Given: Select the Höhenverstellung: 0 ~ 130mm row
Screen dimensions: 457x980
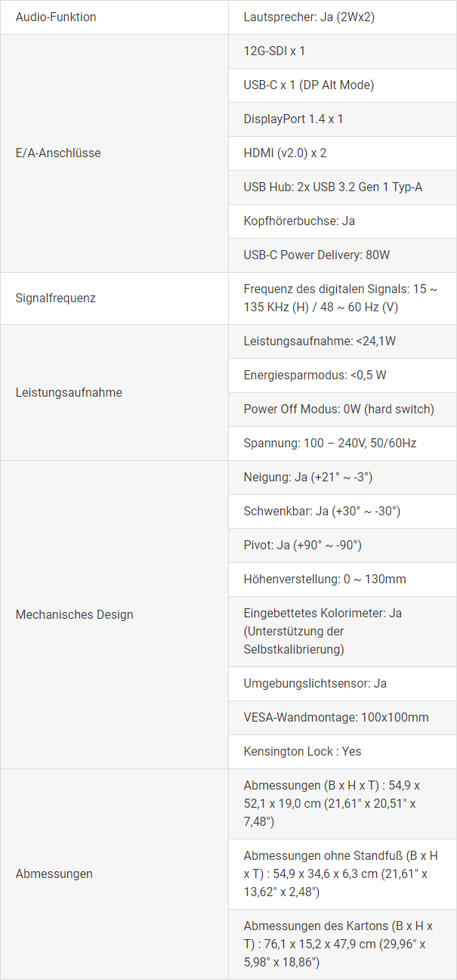Looking at the screenshot, I should point(342,580).
